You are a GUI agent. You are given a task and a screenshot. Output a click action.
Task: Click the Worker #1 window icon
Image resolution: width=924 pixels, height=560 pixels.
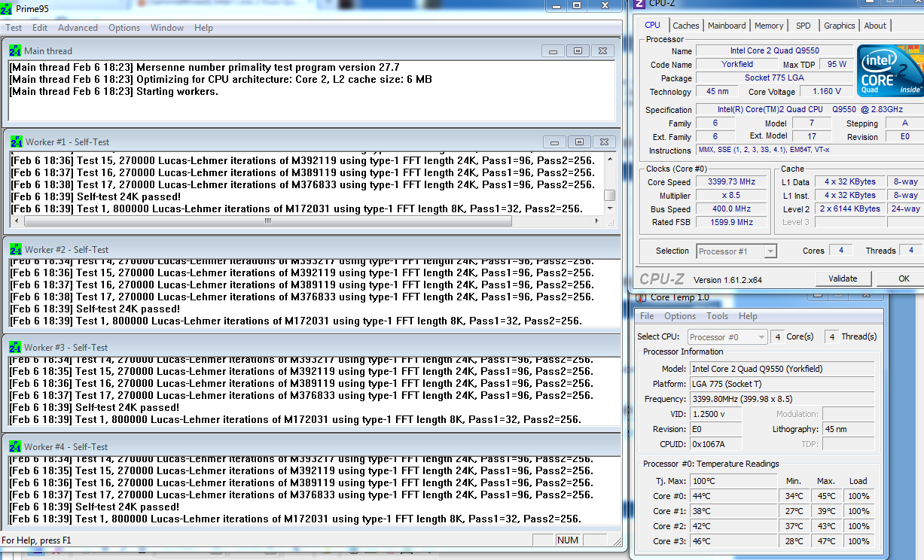coord(16,142)
